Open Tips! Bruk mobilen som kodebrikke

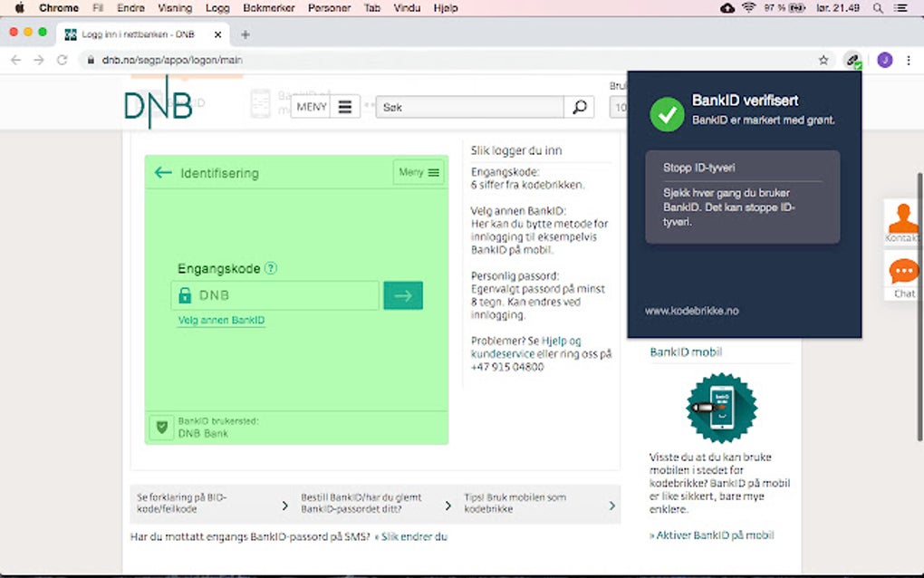point(539,504)
